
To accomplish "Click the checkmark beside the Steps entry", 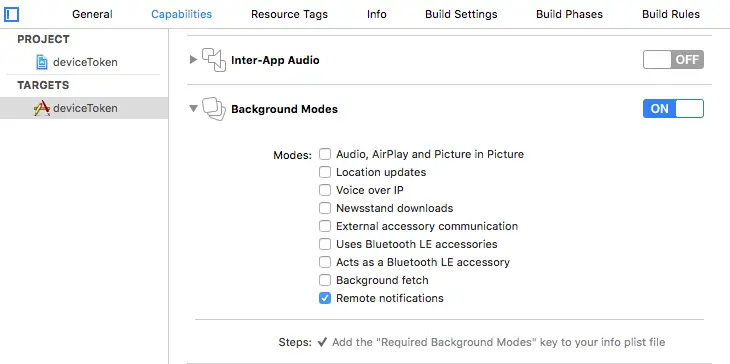I will 322,343.
